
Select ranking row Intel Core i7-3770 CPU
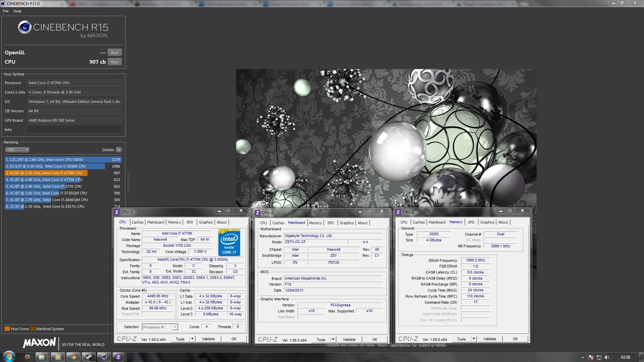(x=63, y=186)
